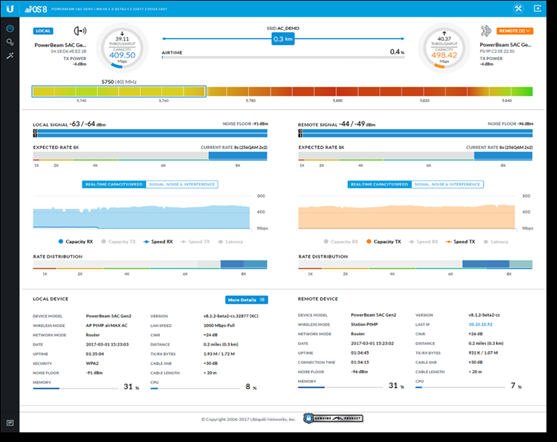Click the local wireless mode AP PtMP airMAX AC
557x442 pixels.
[x=107, y=325]
